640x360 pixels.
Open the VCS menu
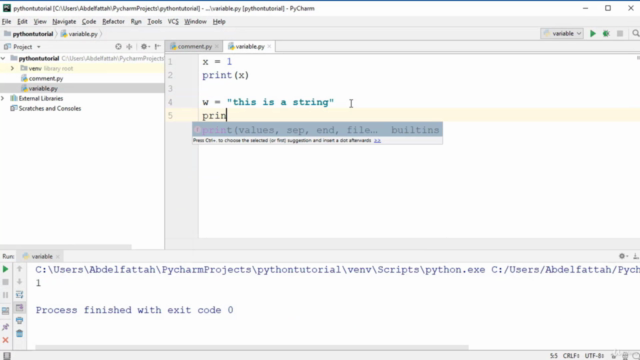pos(173,22)
